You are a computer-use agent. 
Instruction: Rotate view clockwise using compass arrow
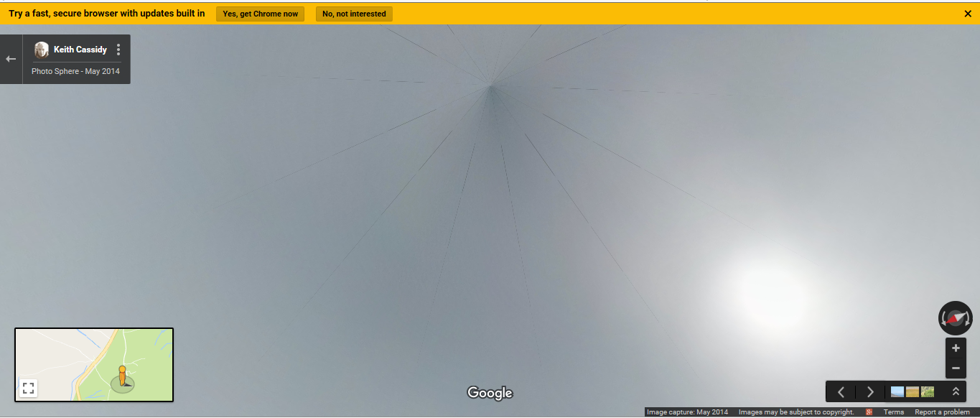[968, 318]
